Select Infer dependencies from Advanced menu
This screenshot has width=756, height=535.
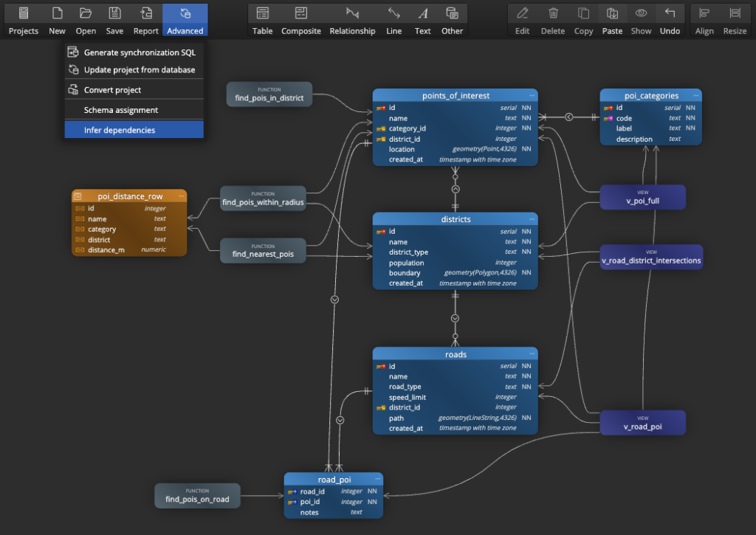134,128
